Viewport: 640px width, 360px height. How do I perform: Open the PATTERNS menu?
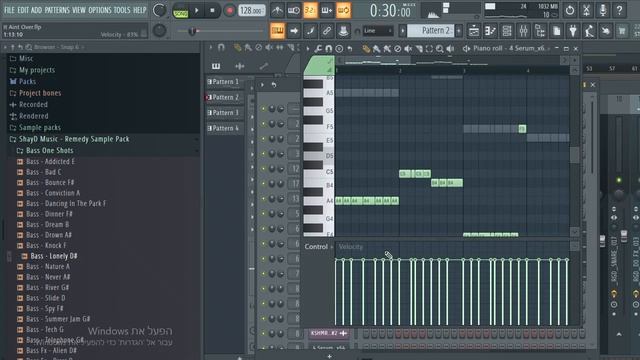coord(57,10)
